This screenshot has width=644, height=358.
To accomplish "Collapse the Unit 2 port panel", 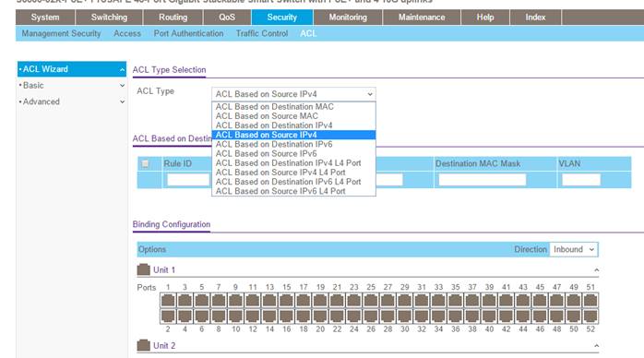I will click(596, 346).
